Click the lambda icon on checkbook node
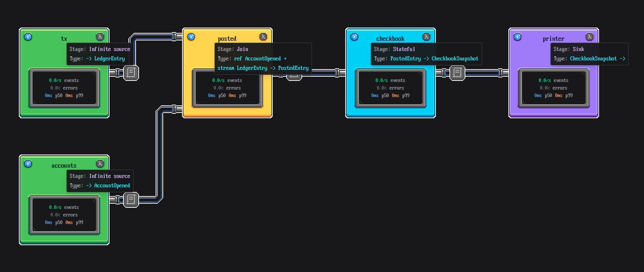 [x=426, y=37]
